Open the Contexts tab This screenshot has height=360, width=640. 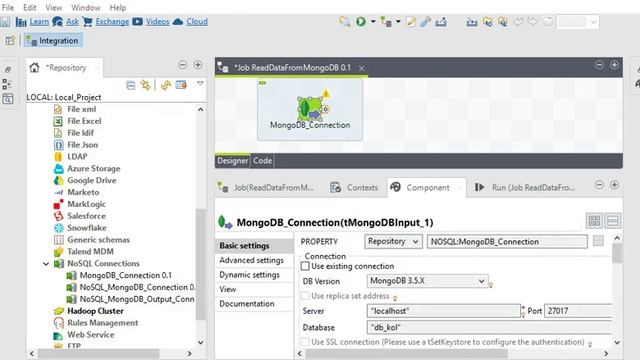pyautogui.click(x=354, y=187)
